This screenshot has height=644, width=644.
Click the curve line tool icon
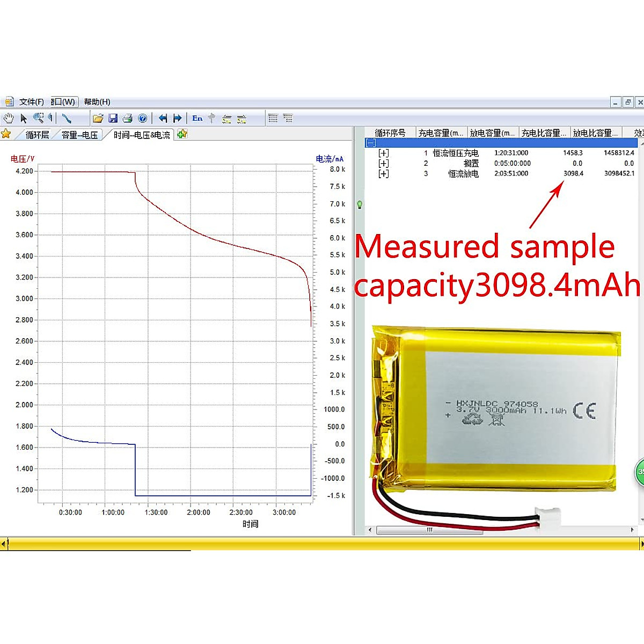(67, 118)
